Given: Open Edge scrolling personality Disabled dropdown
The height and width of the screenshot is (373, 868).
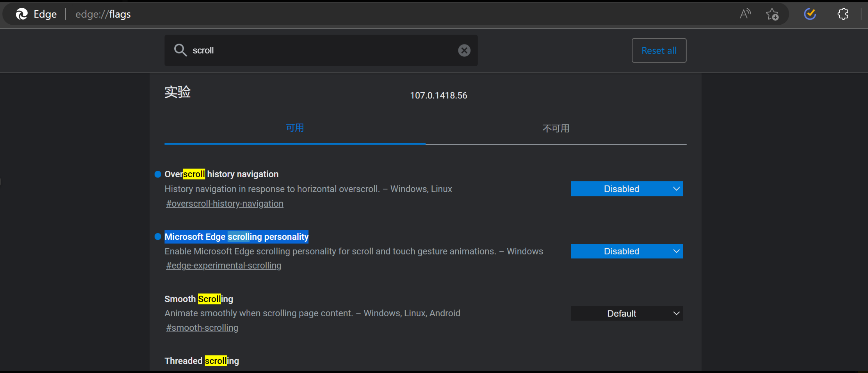Looking at the screenshot, I should (626, 251).
